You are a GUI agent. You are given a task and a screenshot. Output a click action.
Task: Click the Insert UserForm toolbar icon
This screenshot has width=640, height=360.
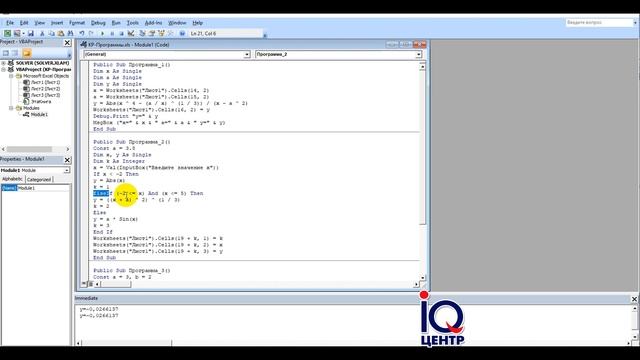coord(17,33)
